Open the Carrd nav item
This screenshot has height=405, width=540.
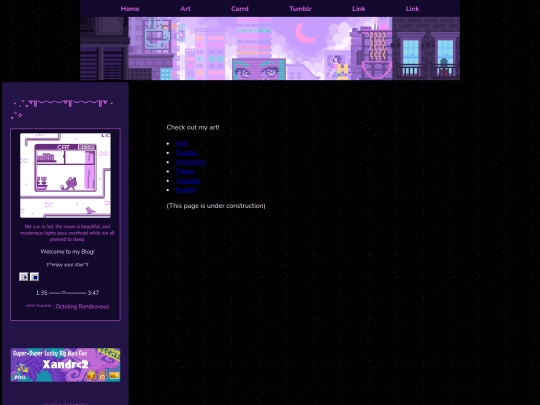(240, 9)
